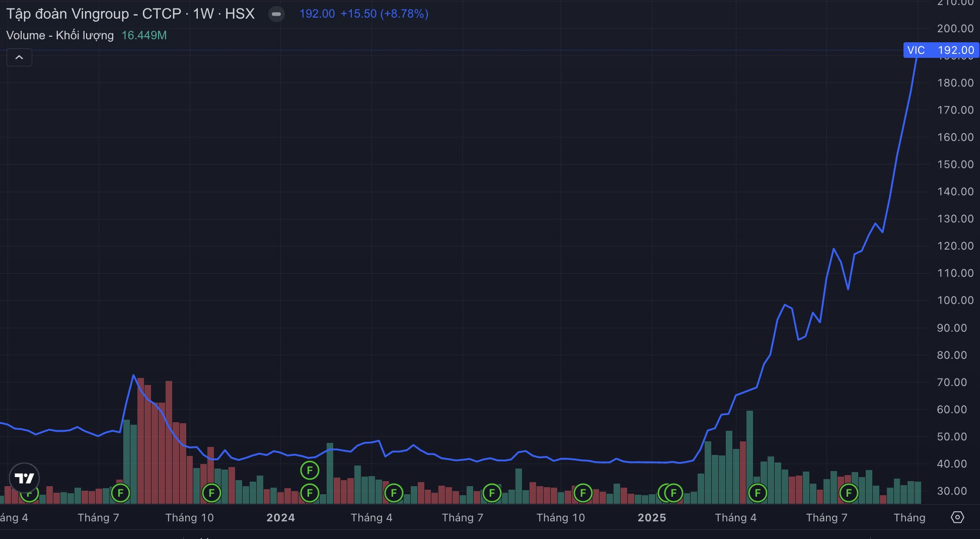Click the blue VIC 192.00 price label
The height and width of the screenshot is (539, 980).
[940, 50]
